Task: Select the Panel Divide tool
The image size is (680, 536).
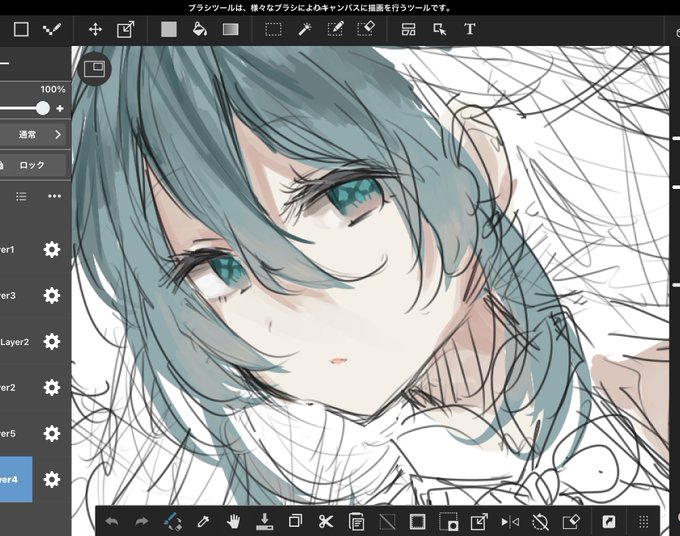Action: (x=409, y=29)
